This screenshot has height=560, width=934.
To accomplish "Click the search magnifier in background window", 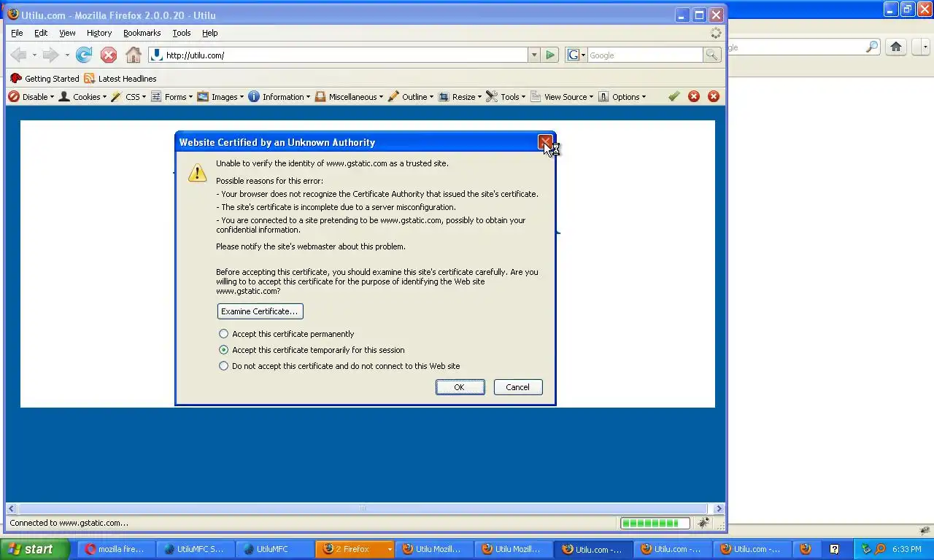I will tap(872, 47).
